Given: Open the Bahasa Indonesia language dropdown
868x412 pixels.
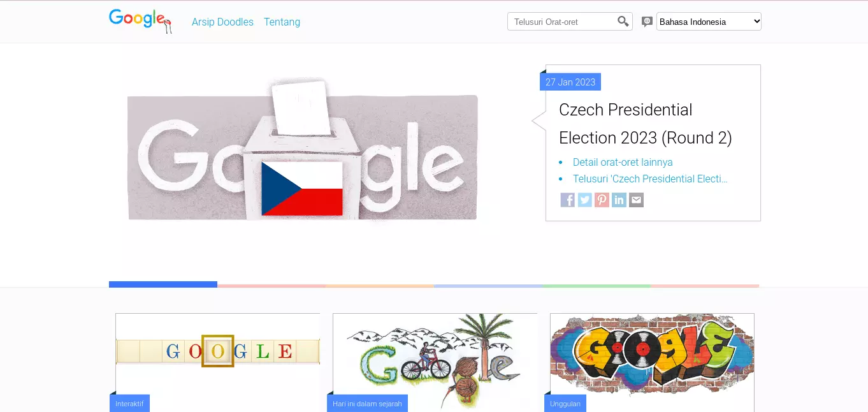Looking at the screenshot, I should point(709,22).
